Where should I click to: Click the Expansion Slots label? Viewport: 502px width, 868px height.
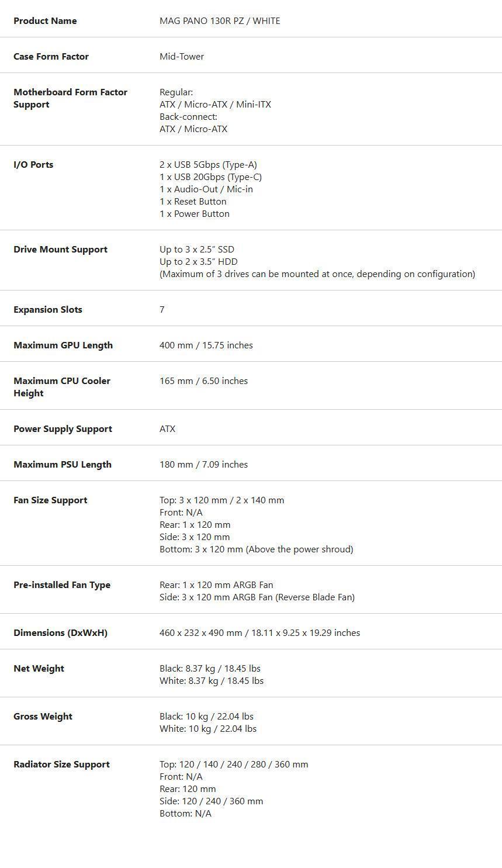pyautogui.click(x=47, y=310)
